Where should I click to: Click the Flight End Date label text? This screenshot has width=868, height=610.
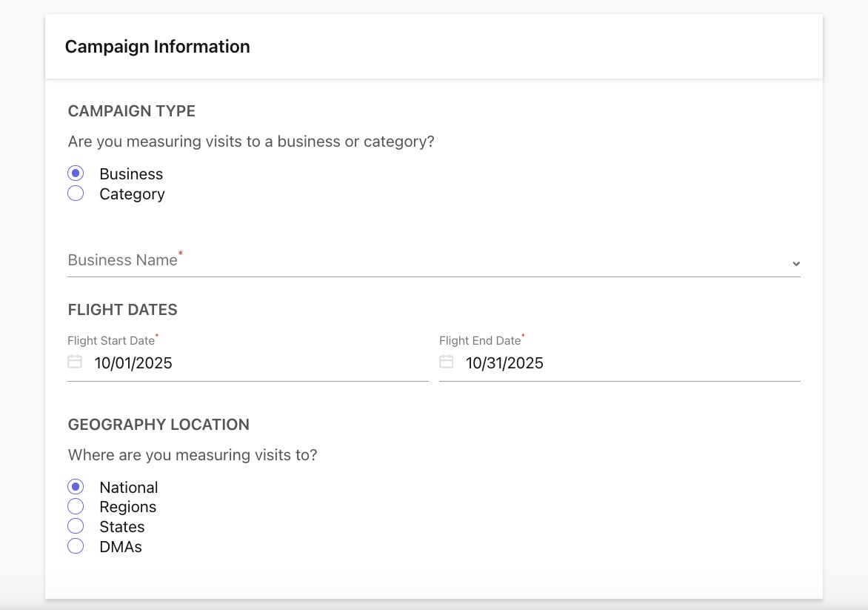tap(479, 340)
